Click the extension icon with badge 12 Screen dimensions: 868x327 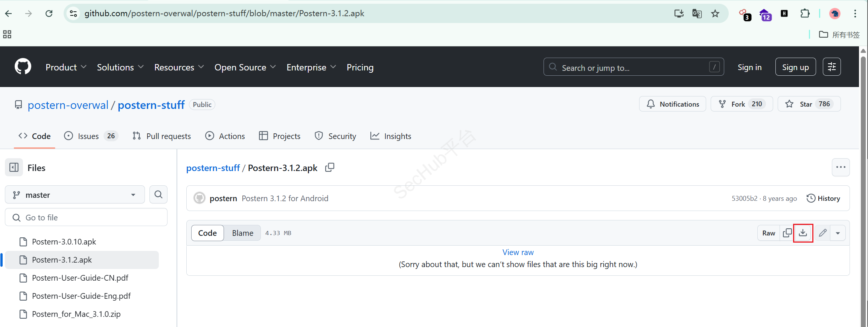point(765,15)
